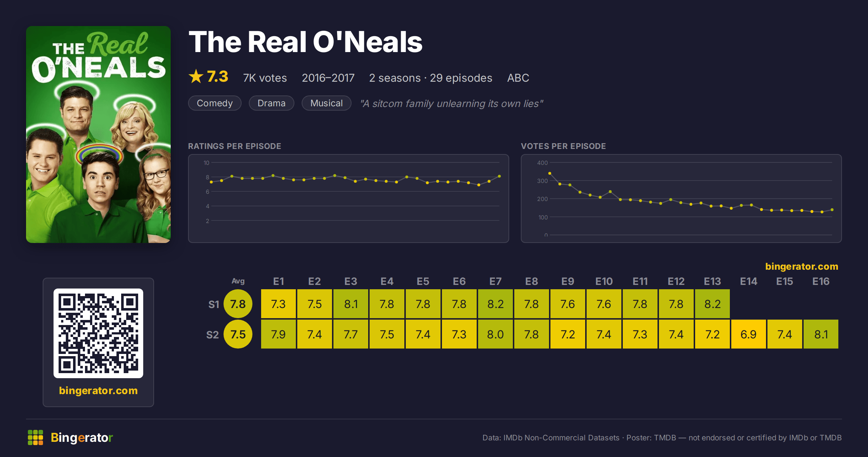Click the S2 E14 rating cell 6.9
Image resolution: width=868 pixels, height=457 pixels.
pos(749,334)
